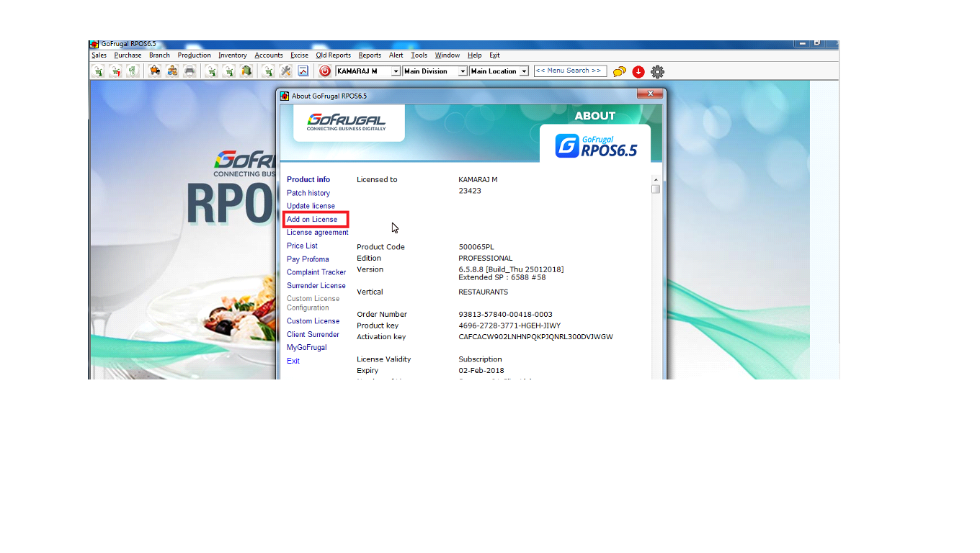Viewport: 980px width, 553px height.
Task: Open the yellow chat bubbles icon
Action: tap(620, 71)
